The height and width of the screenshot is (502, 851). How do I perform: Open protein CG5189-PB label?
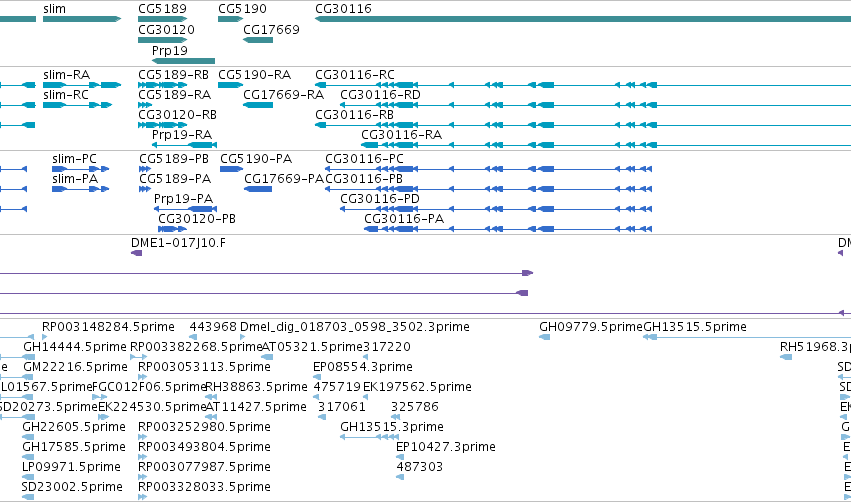click(174, 158)
